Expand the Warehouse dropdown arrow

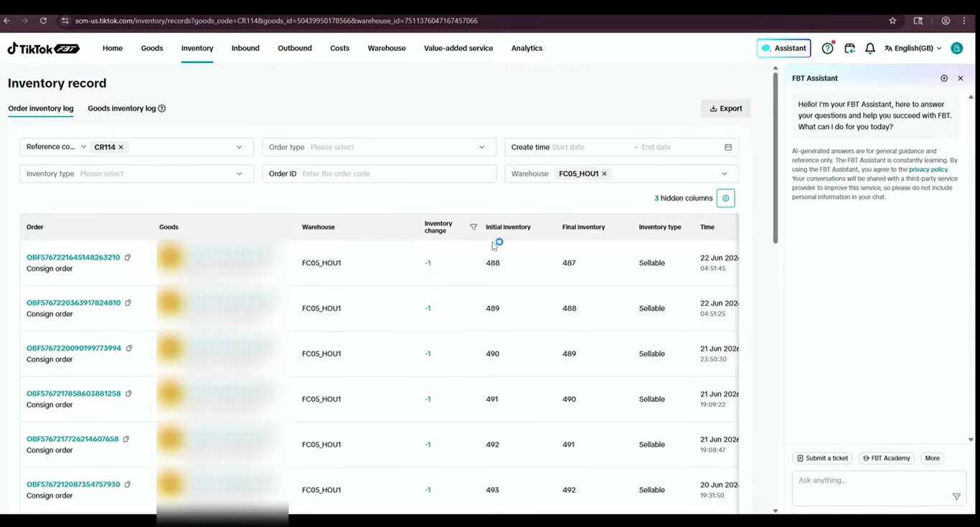pyautogui.click(x=724, y=174)
